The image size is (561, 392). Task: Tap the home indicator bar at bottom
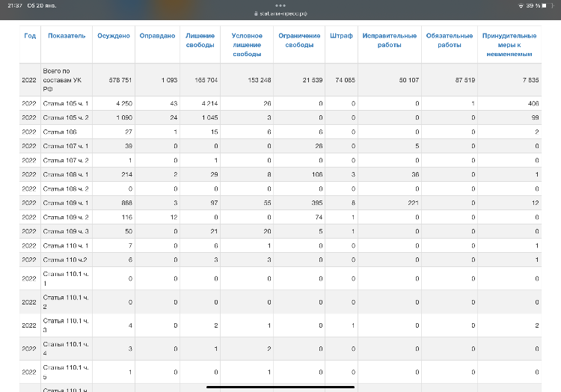point(280,387)
